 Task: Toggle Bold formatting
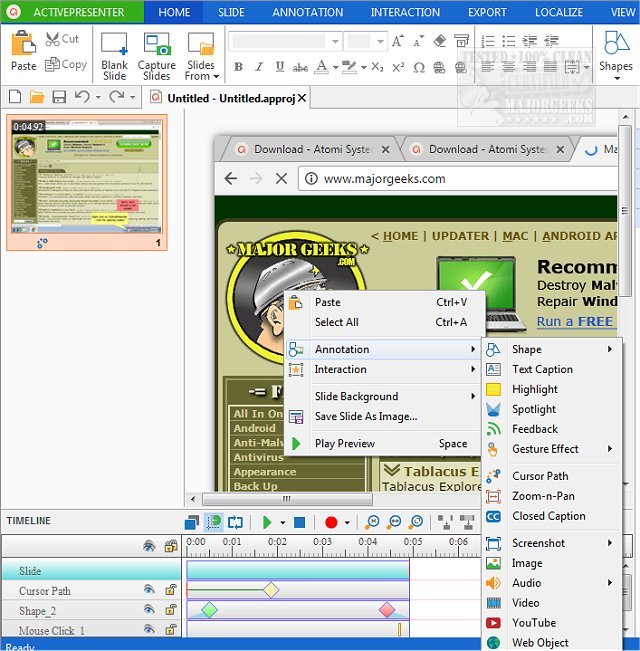(x=238, y=67)
